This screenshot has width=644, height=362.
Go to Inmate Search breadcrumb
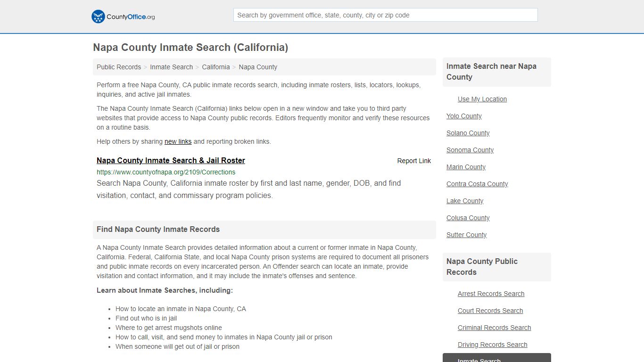point(171,67)
